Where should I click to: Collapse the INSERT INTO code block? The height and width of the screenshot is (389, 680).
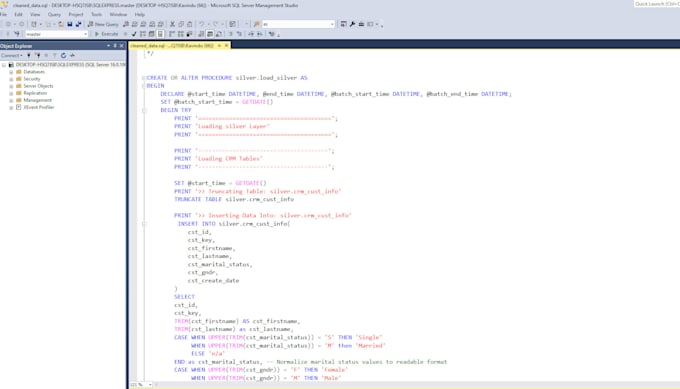pyautogui.click(x=144, y=224)
